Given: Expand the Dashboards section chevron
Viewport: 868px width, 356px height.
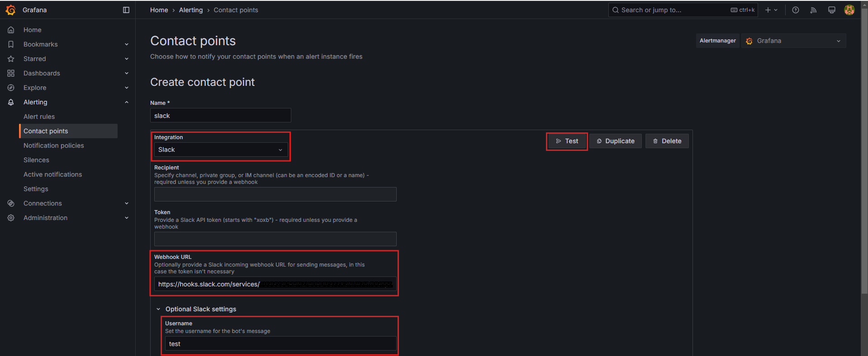Looking at the screenshot, I should 127,73.
